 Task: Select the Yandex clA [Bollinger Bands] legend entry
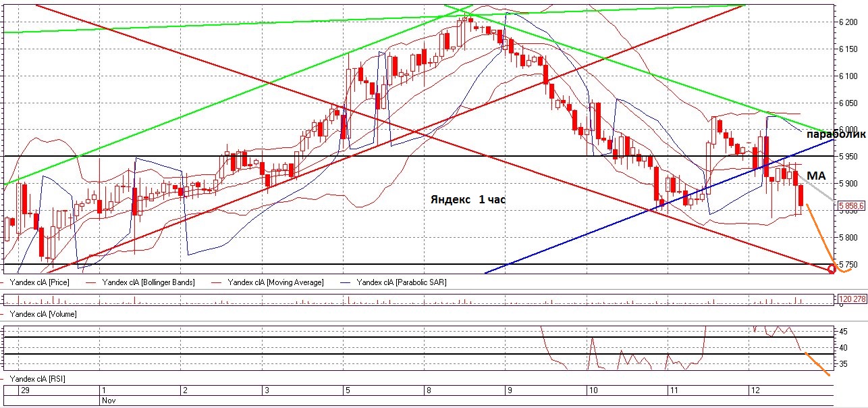click(x=147, y=282)
